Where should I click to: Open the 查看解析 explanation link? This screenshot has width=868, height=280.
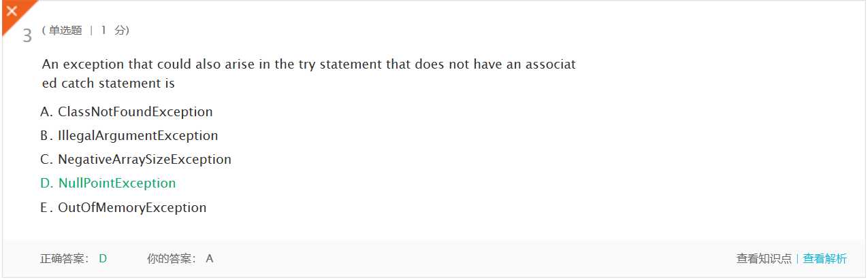(x=825, y=258)
